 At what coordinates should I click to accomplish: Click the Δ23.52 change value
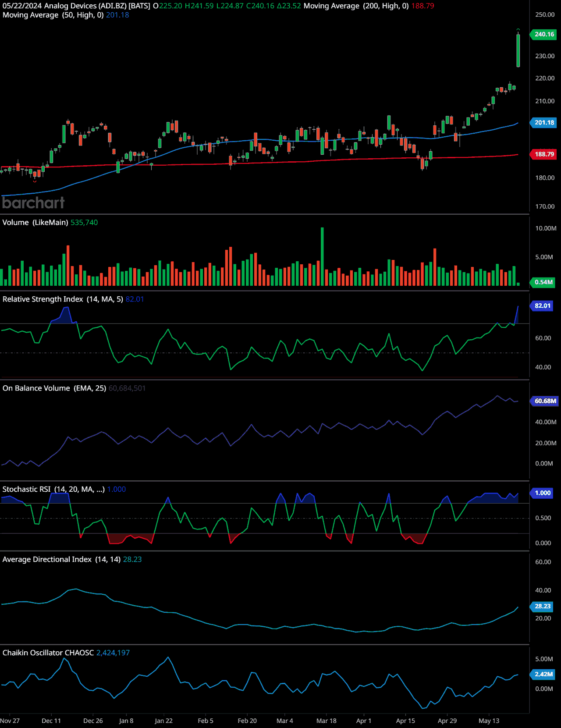tap(289, 6)
